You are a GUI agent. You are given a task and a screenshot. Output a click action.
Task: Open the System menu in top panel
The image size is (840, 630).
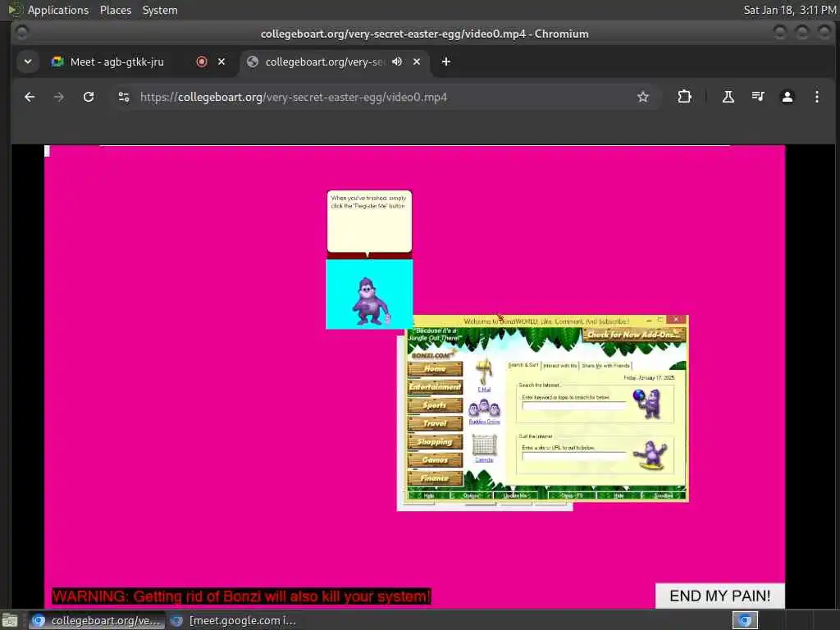point(160,10)
